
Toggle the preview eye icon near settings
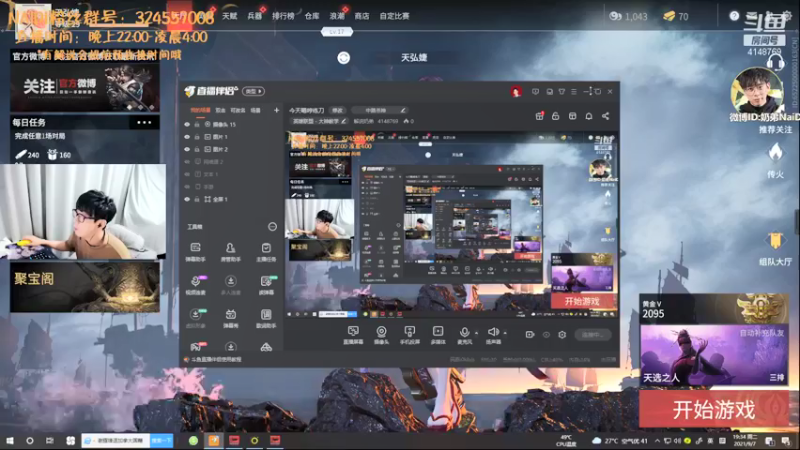point(546,335)
